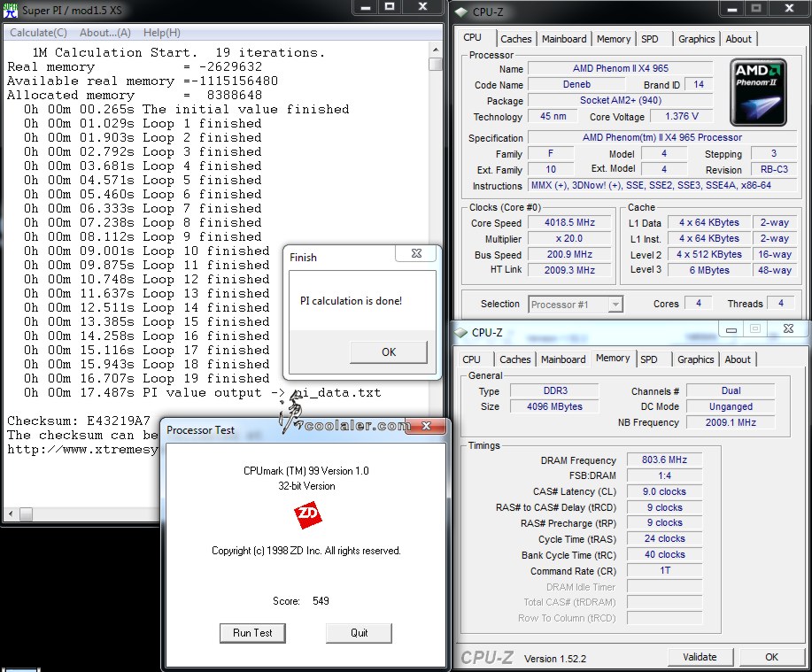Screen dimensions: 812x672
Task: Click the Code Name value "Deneb"
Action: (576, 84)
